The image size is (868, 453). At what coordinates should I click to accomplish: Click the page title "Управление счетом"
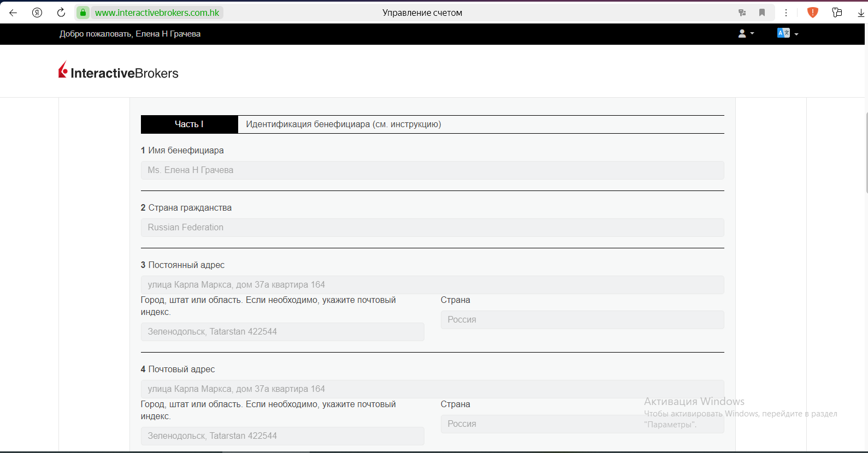422,13
